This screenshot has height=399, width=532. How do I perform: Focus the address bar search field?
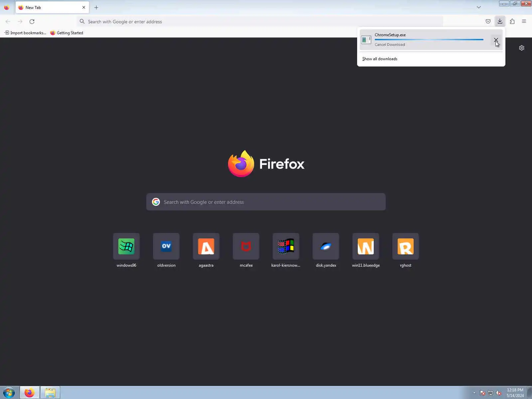click(x=260, y=22)
